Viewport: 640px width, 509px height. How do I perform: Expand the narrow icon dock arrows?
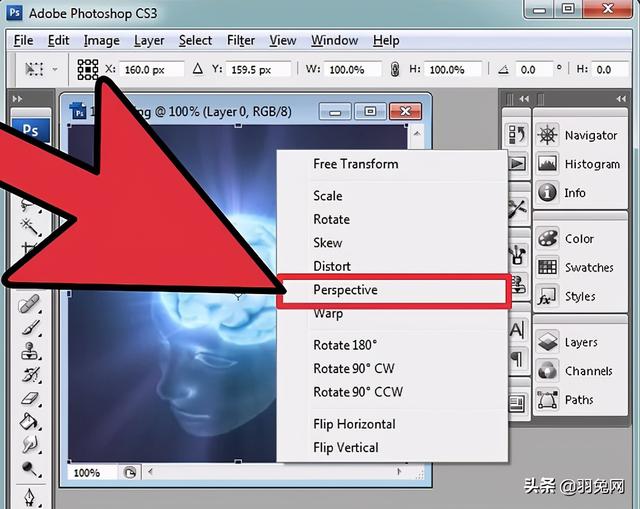point(524,98)
